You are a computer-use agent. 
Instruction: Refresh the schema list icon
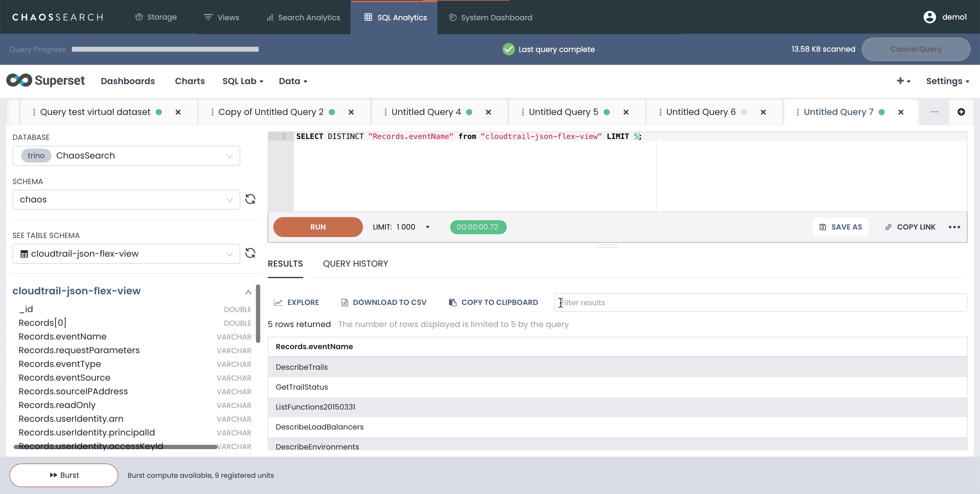pyautogui.click(x=250, y=199)
